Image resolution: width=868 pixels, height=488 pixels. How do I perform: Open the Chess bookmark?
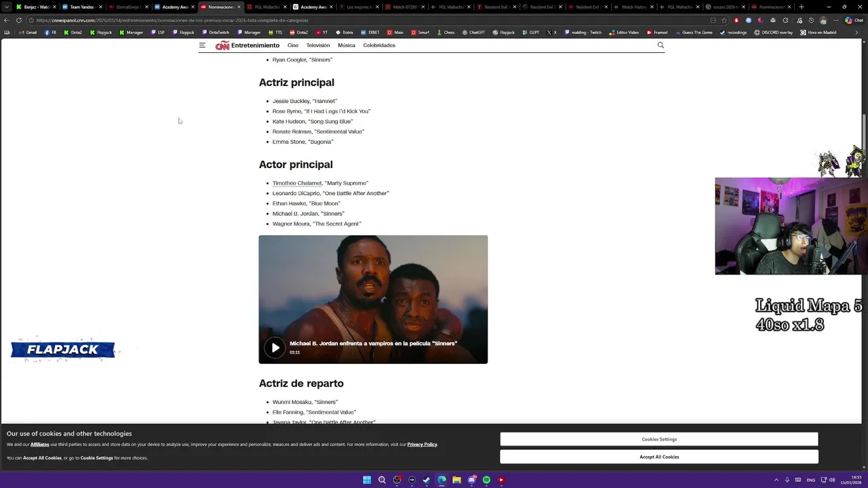point(446,33)
